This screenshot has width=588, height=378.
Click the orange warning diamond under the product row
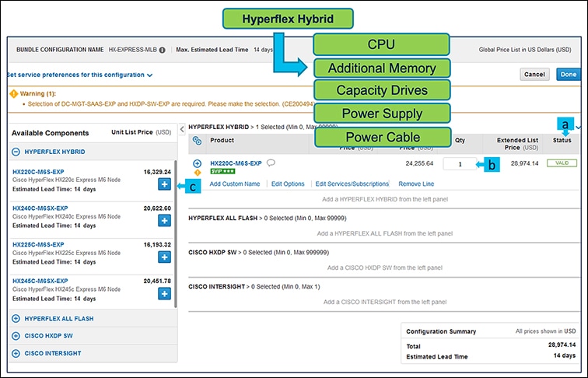tap(198, 172)
